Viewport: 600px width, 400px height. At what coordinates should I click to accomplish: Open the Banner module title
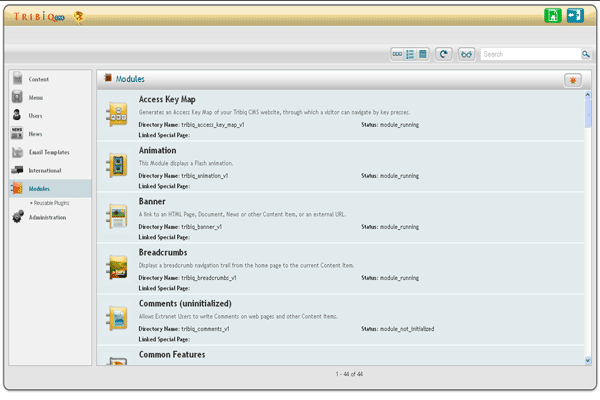pos(152,201)
